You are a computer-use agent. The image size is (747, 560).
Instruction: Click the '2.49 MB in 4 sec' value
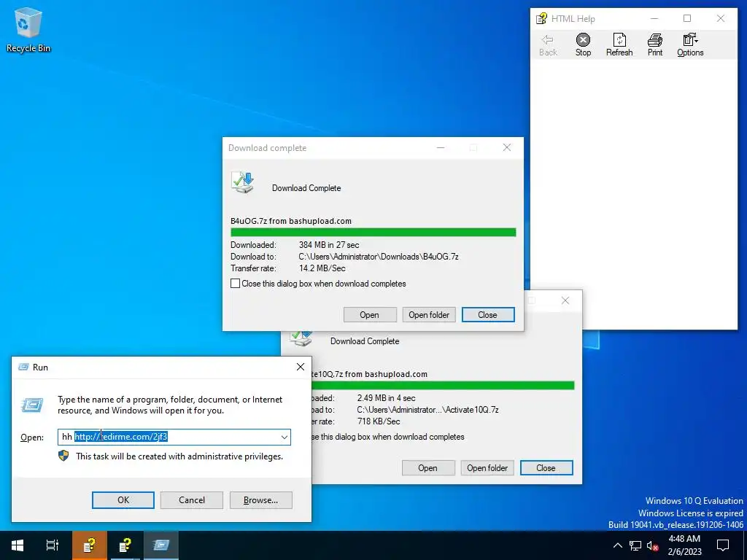(x=387, y=398)
